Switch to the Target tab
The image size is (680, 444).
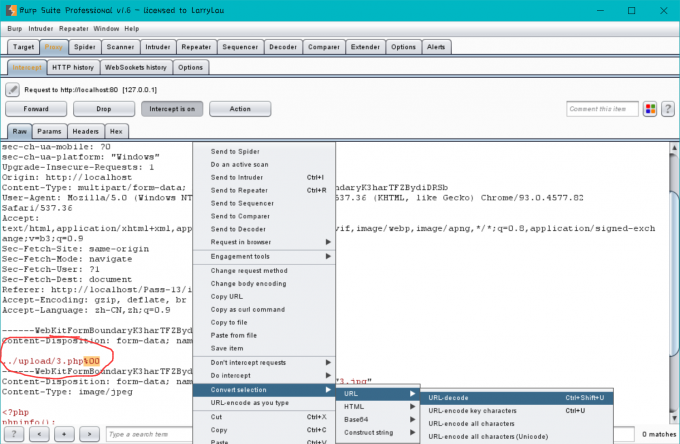(23, 47)
